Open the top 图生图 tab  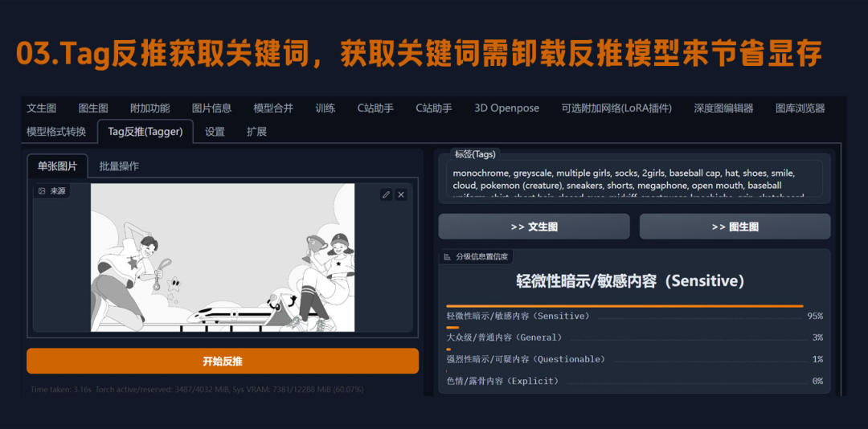point(93,108)
